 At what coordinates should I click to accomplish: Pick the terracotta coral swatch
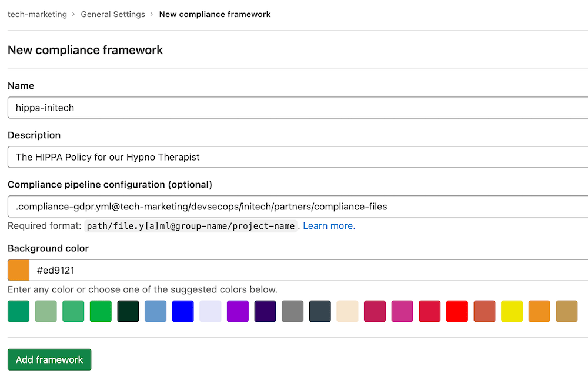[x=484, y=311]
